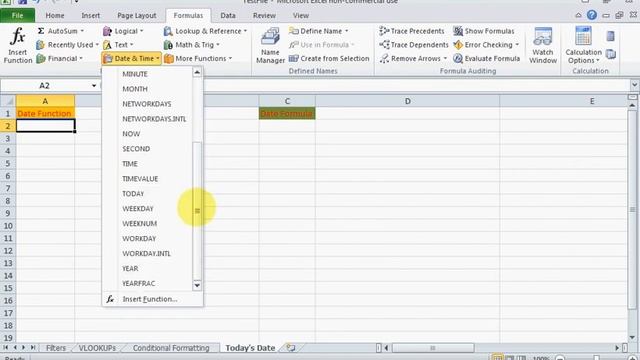Switch to the Home tab

click(x=55, y=16)
